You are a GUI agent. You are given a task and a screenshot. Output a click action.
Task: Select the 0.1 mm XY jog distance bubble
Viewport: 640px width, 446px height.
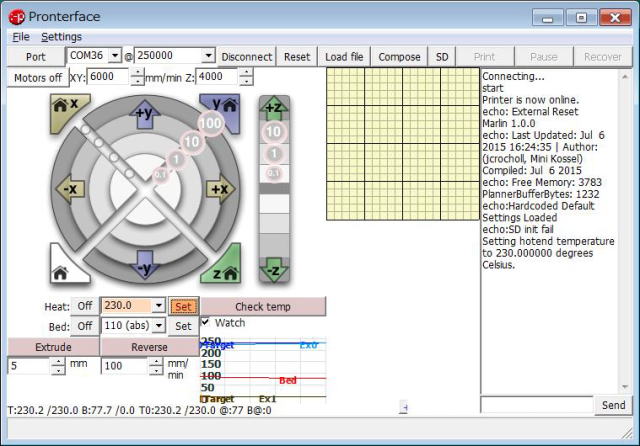pos(160,175)
